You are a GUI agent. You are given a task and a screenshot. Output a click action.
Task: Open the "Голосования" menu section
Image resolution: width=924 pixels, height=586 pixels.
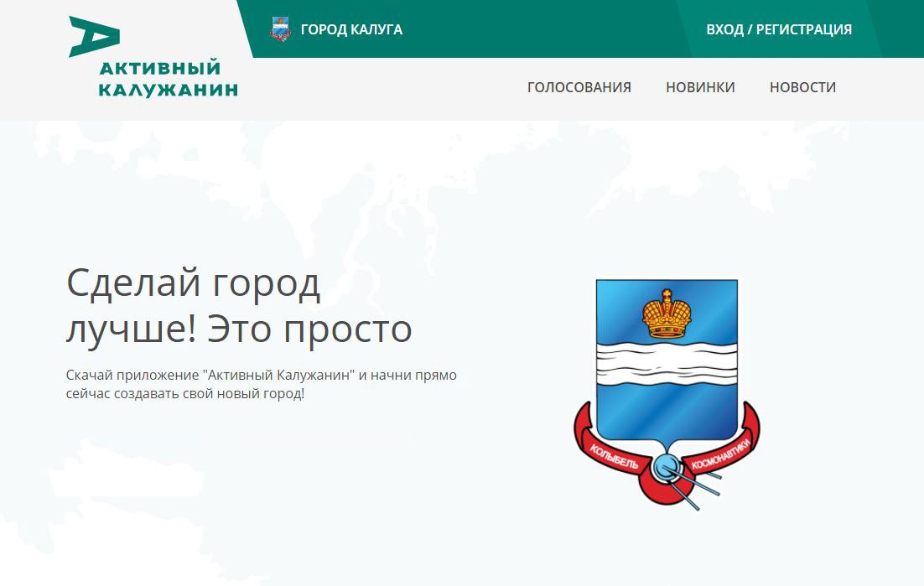click(x=579, y=87)
